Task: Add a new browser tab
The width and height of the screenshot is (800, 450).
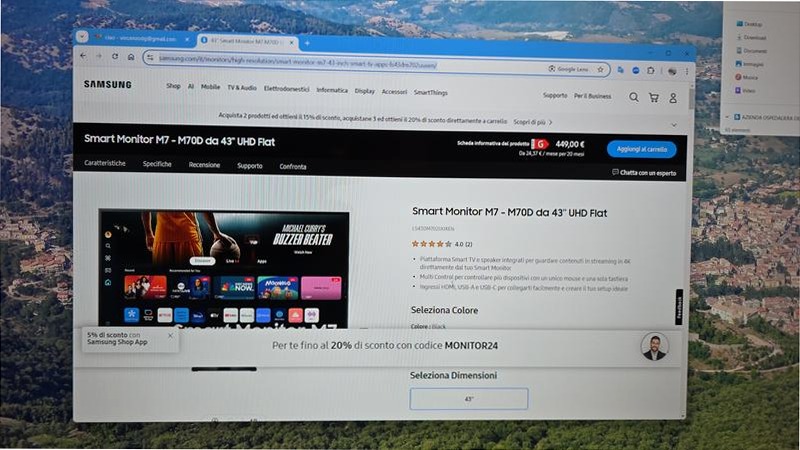Action: click(307, 43)
